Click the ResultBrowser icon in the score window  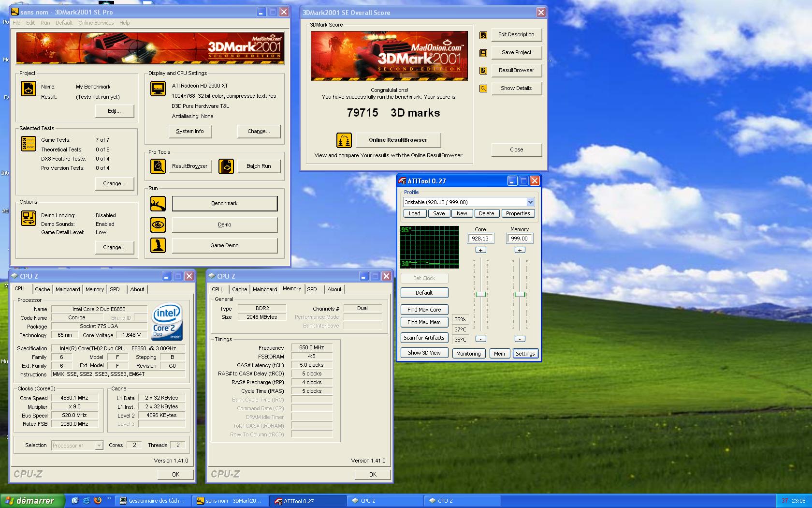point(483,71)
